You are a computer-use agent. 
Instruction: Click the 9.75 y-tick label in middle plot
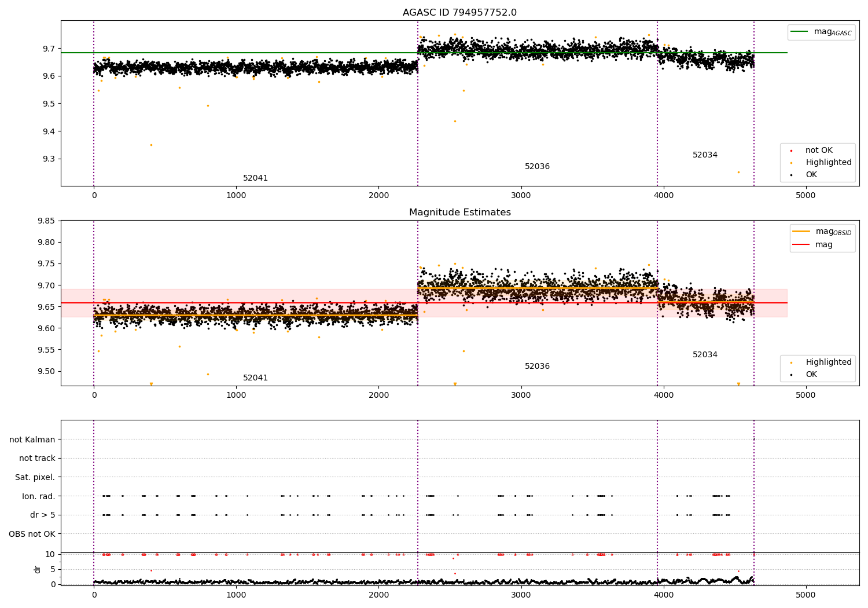point(46,264)
